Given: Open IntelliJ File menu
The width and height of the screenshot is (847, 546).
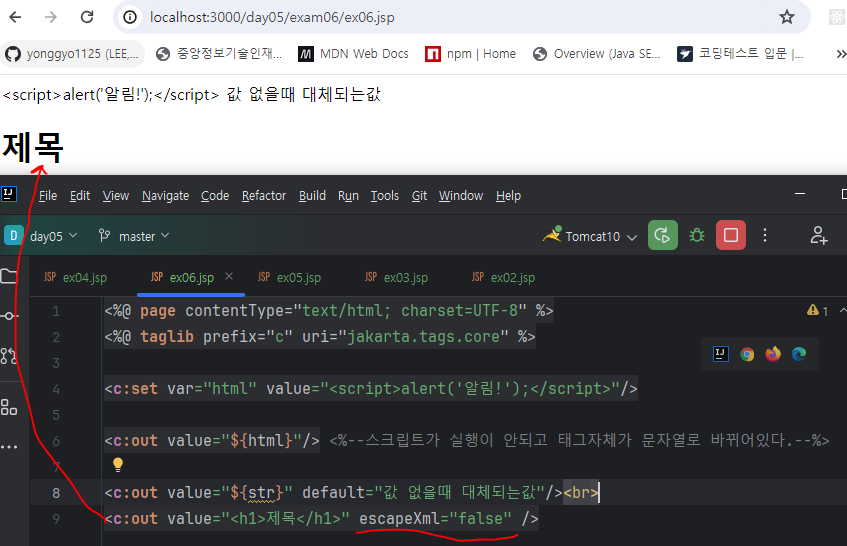Looking at the screenshot, I should (48, 196).
